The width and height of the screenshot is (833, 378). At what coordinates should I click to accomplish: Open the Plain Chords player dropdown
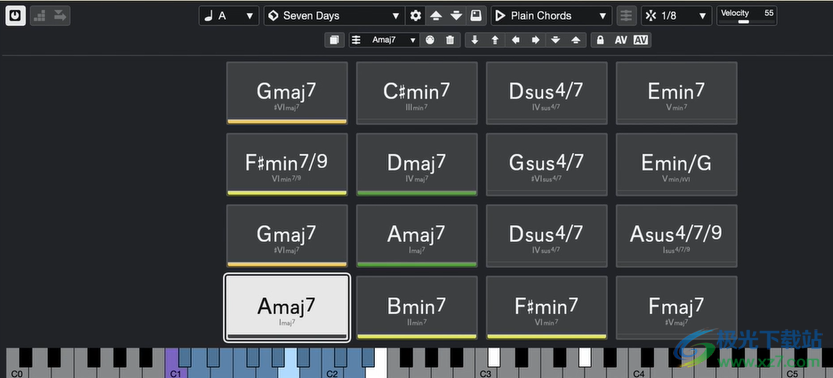click(x=551, y=16)
